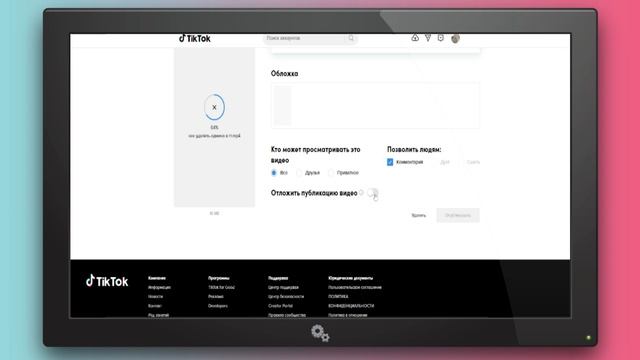Pick the first cover frame thumbnail
Screen dimensions: 640x360
[282, 105]
